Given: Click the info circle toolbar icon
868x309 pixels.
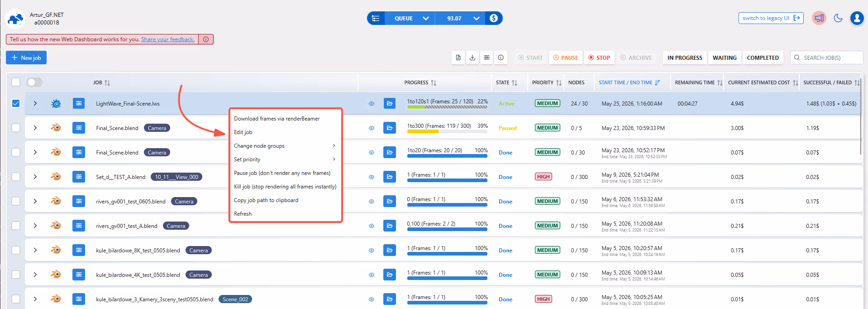Looking at the screenshot, I should coord(501,58).
